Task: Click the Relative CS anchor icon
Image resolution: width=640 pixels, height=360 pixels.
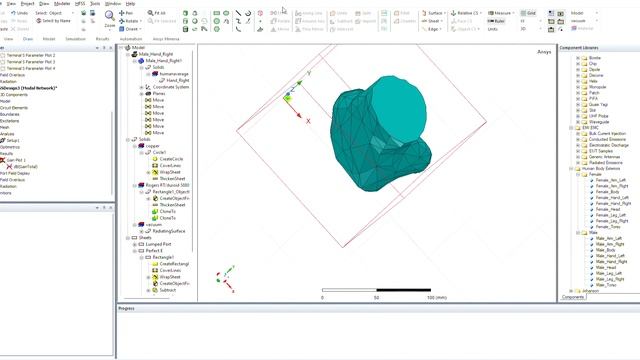Action: 453,13
